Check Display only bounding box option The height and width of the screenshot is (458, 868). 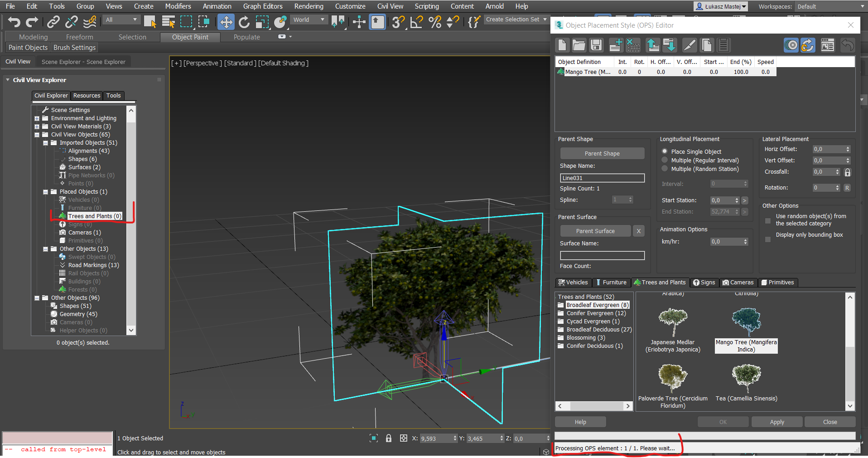coord(767,239)
